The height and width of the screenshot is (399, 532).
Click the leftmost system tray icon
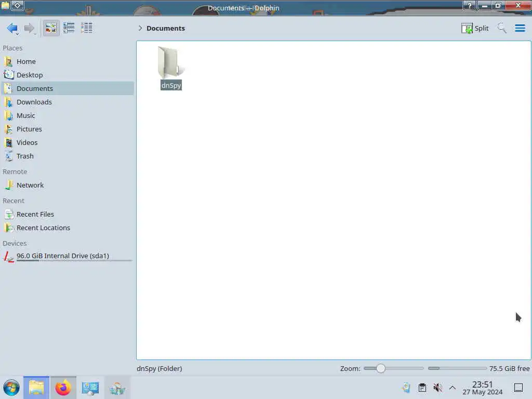coord(406,388)
